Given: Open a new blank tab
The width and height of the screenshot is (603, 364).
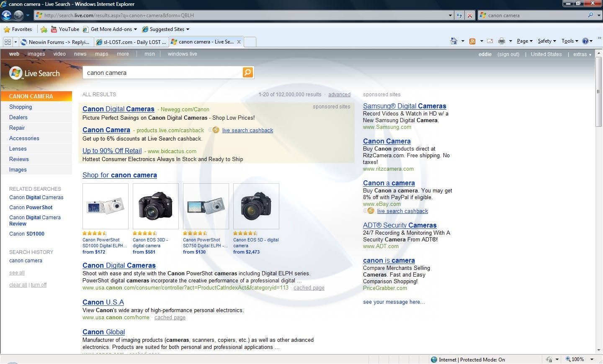Looking at the screenshot, I should (250, 42).
